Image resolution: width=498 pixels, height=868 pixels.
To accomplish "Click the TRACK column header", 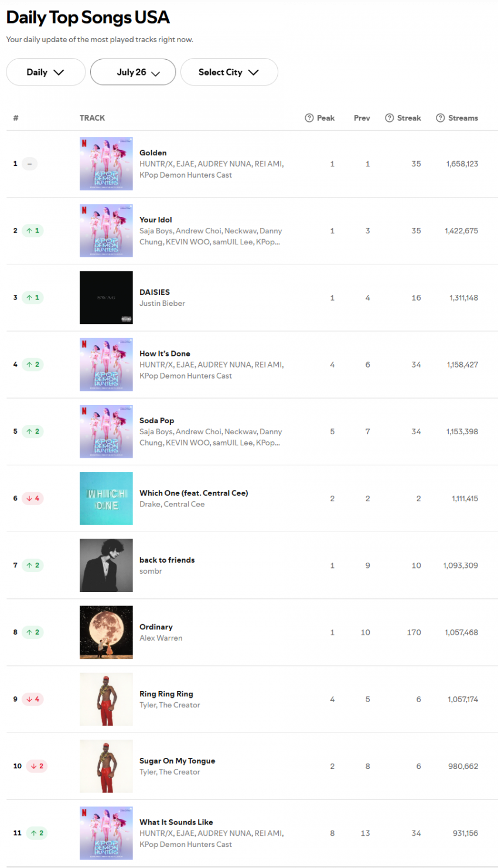I will pos(92,118).
